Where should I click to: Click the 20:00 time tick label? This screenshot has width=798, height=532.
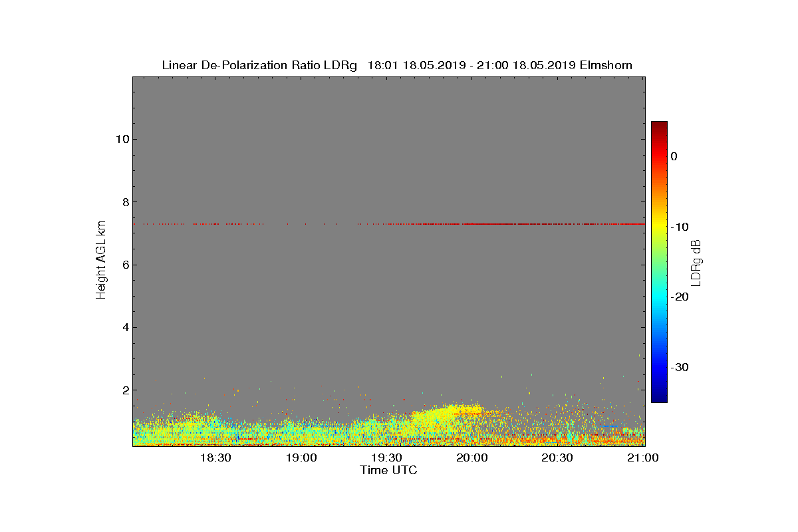[x=472, y=458]
